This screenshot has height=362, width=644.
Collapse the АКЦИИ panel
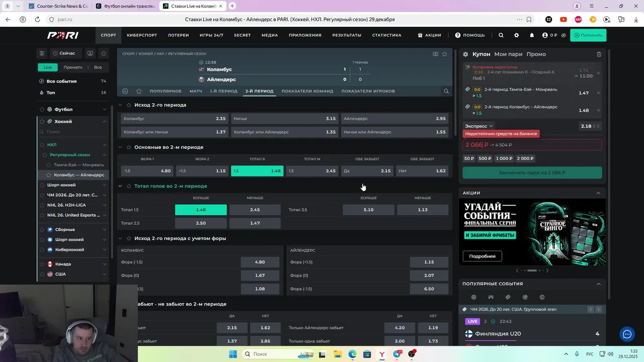click(x=598, y=193)
